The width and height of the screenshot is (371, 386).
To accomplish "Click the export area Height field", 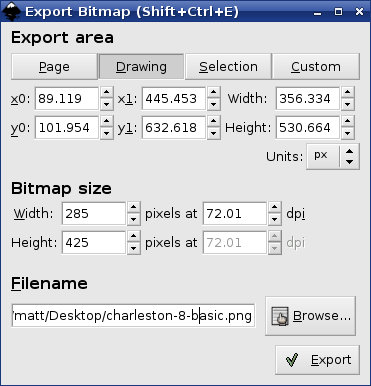I will coord(308,128).
